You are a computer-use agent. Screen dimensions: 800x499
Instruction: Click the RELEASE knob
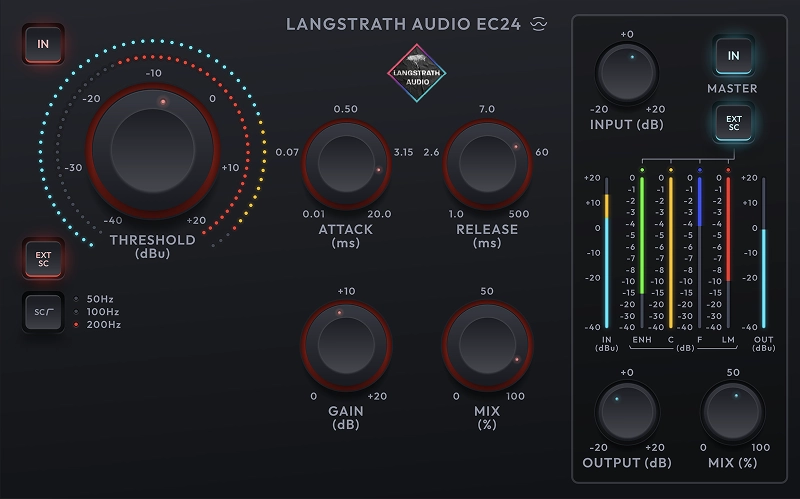coord(487,164)
